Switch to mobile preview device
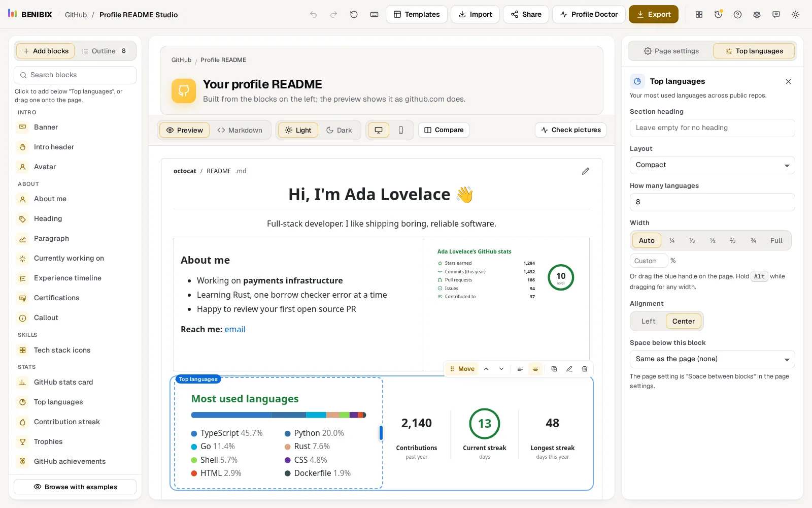Image resolution: width=812 pixels, height=508 pixels. [x=401, y=130]
